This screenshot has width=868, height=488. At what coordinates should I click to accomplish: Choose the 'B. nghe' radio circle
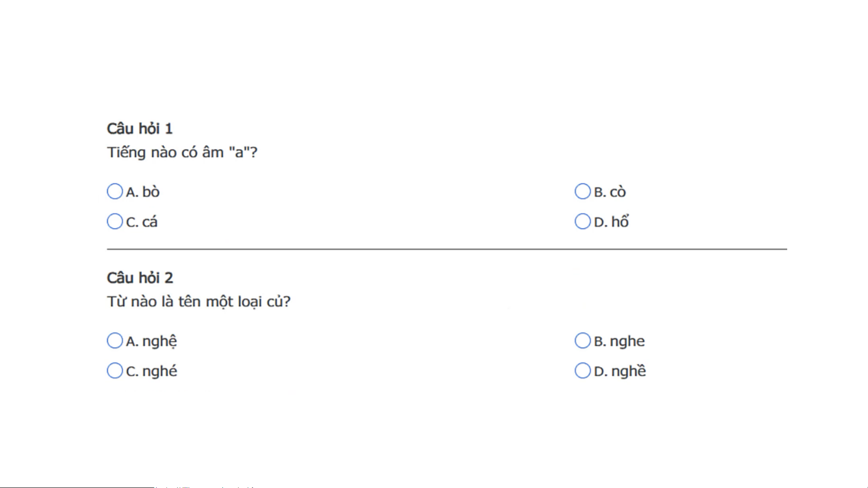[582, 341]
